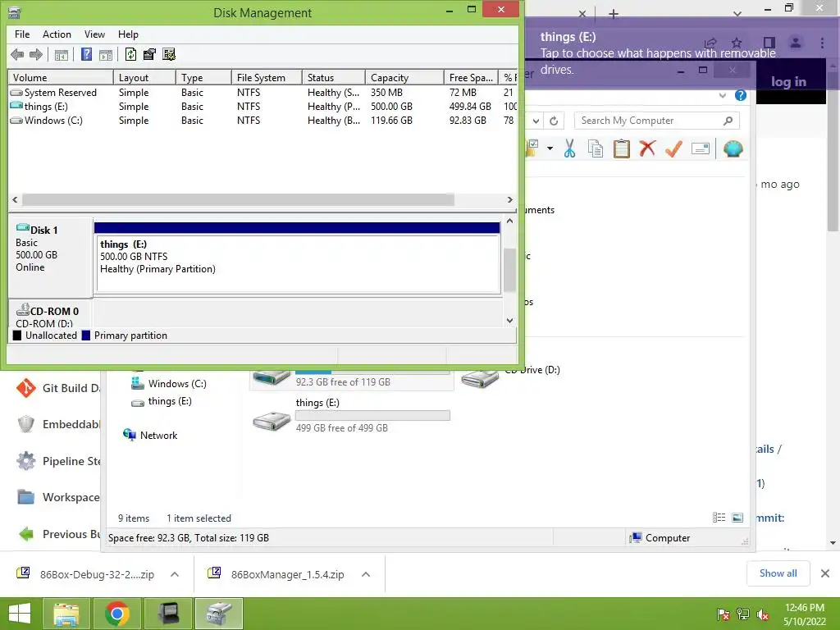Open Help via the blue question-mark toolbar icon
840x630 pixels.
pos(86,54)
